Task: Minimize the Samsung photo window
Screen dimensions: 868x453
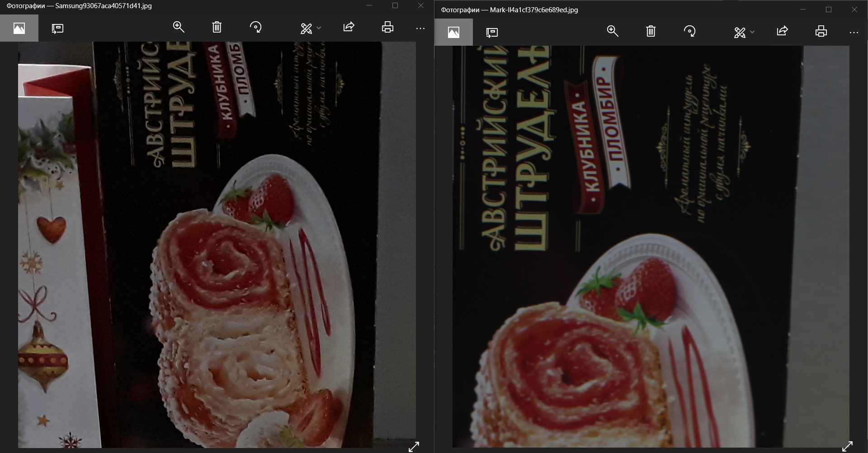Action: pos(369,5)
